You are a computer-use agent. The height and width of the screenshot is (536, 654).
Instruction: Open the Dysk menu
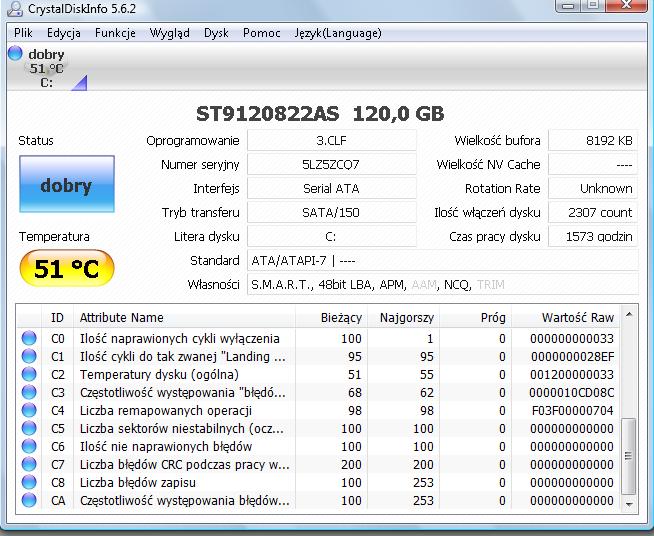(x=216, y=33)
